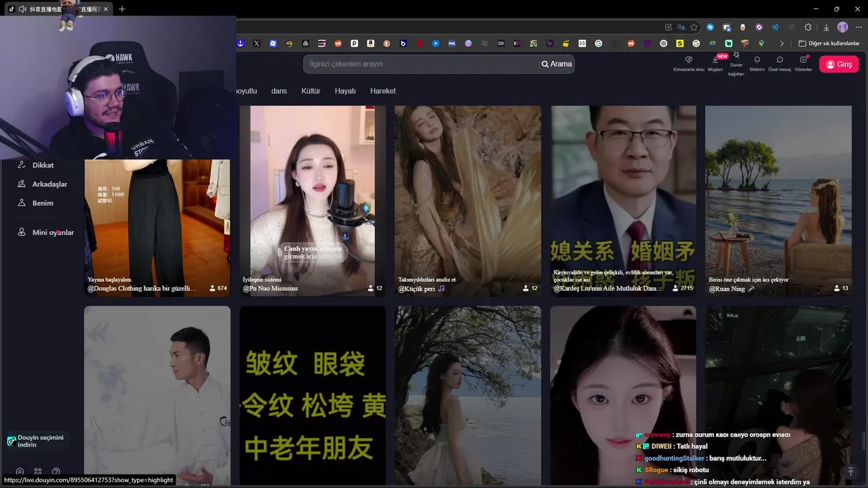Close the Douyin browser tab

click(x=106, y=9)
